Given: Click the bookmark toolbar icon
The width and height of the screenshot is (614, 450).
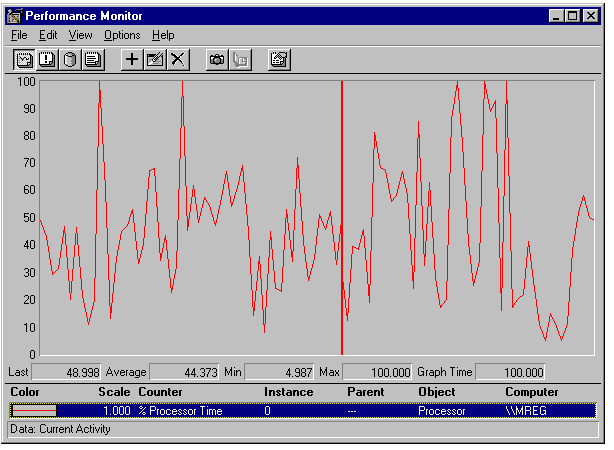Looking at the screenshot, I should 240,60.
